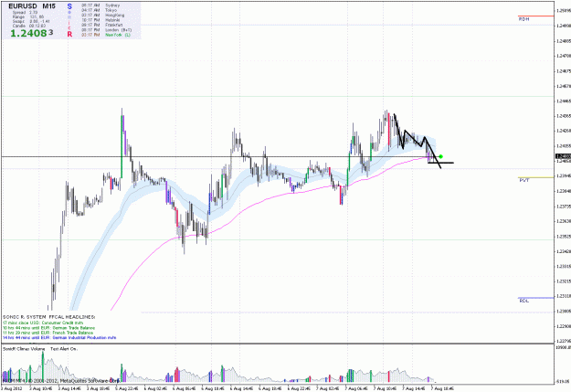571x392 pixels.
Task: Click the green dot price marker
Action: (x=441, y=156)
